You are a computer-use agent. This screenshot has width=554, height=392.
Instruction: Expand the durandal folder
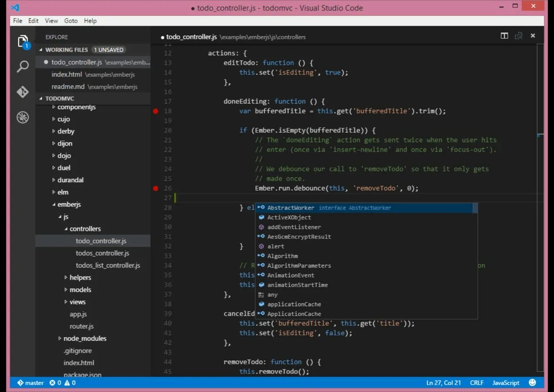click(54, 180)
